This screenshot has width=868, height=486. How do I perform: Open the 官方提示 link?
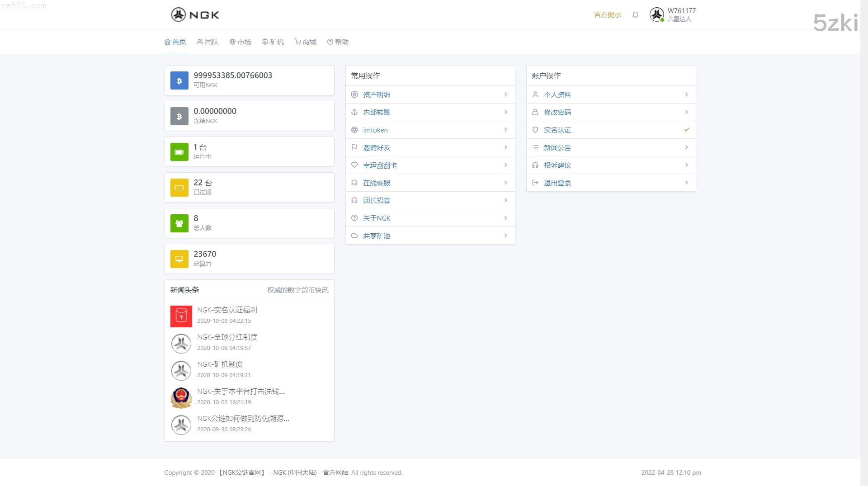point(607,15)
